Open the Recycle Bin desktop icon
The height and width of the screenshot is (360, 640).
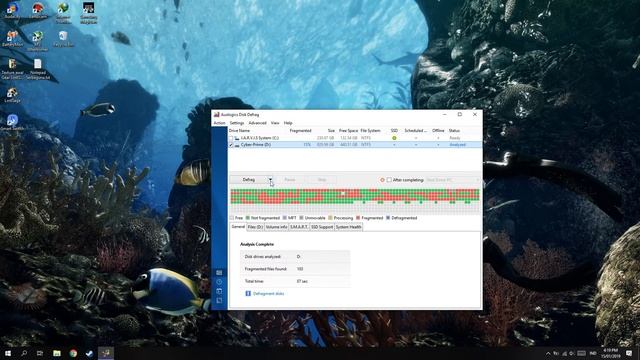(x=63, y=39)
